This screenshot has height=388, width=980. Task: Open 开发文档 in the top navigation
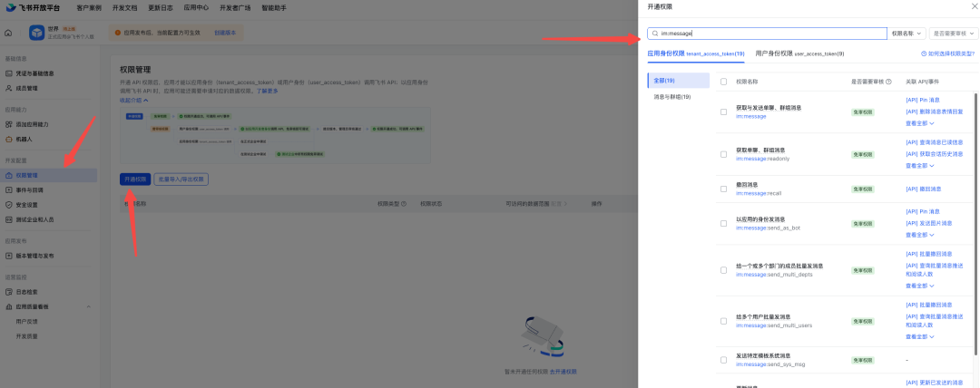124,8
